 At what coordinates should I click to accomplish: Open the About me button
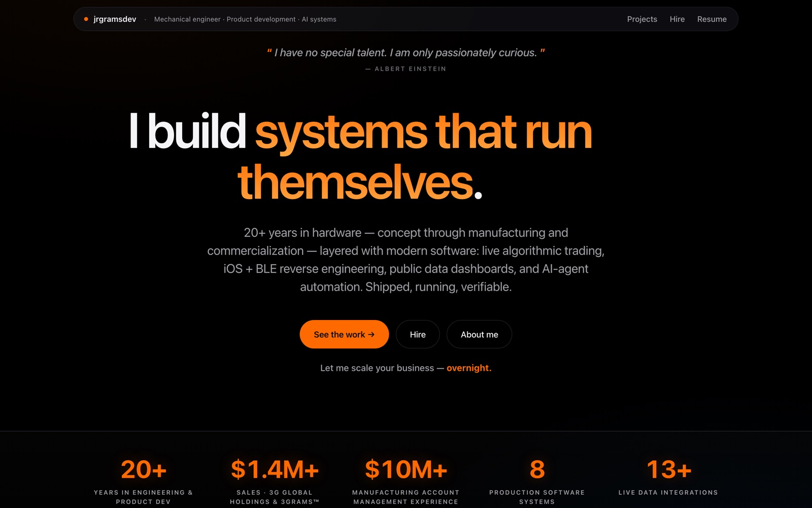pyautogui.click(x=479, y=334)
